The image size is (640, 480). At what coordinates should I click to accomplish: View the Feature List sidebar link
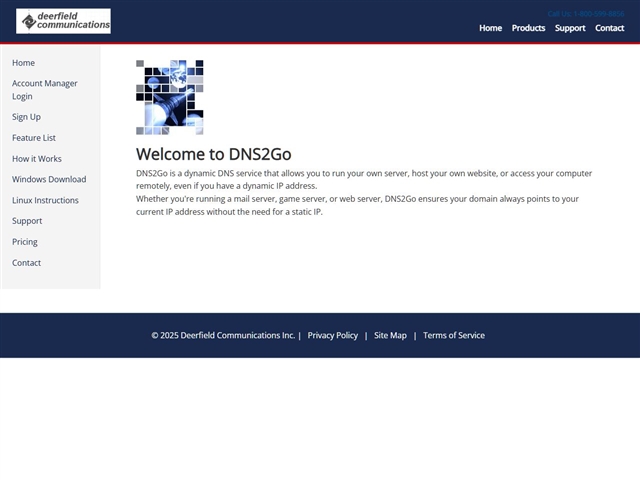(34, 138)
